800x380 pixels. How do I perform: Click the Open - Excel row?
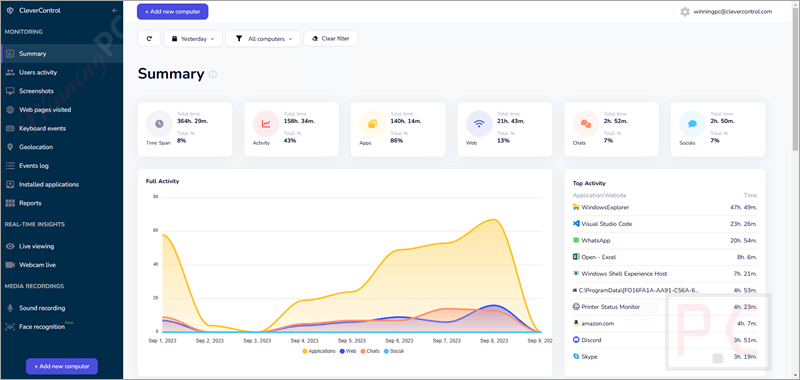tap(665, 257)
